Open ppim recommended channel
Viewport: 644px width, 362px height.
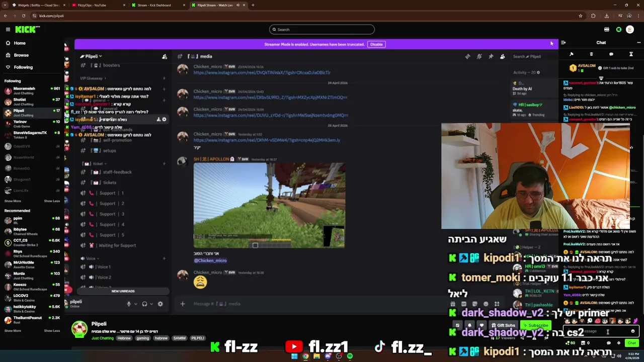click(31, 220)
